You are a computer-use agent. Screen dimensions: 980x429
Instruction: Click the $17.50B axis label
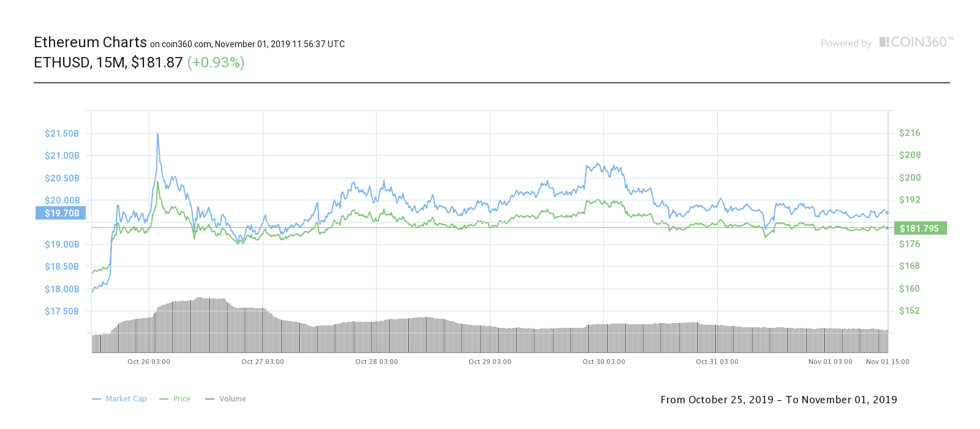click(x=62, y=311)
